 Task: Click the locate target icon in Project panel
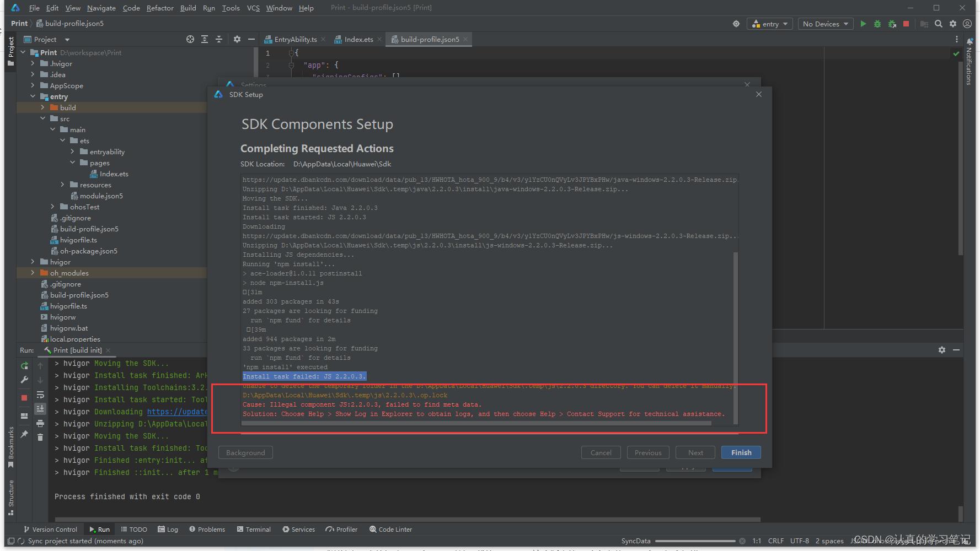[x=190, y=39]
